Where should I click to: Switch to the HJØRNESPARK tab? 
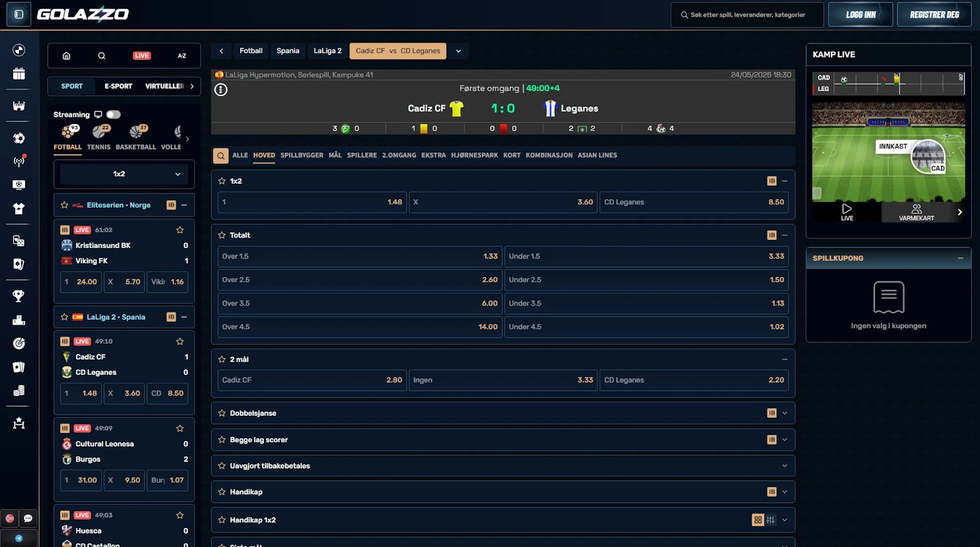click(475, 156)
